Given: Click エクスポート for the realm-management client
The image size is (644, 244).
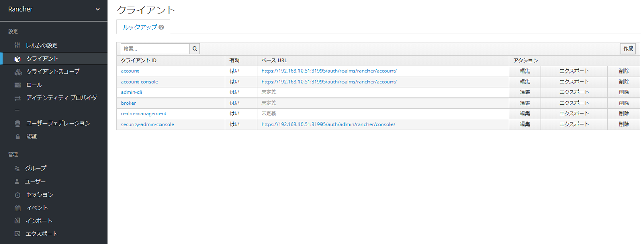Looking at the screenshot, I should point(574,113).
